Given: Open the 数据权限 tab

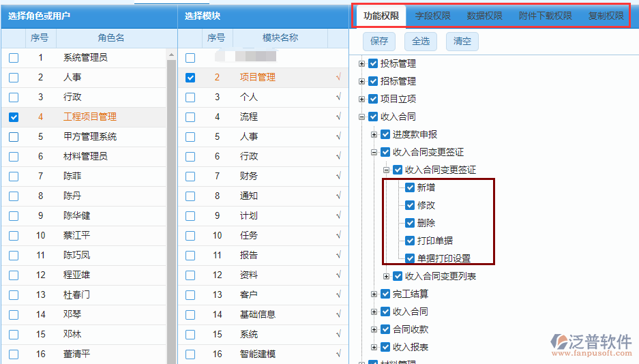Looking at the screenshot, I should [x=485, y=16].
